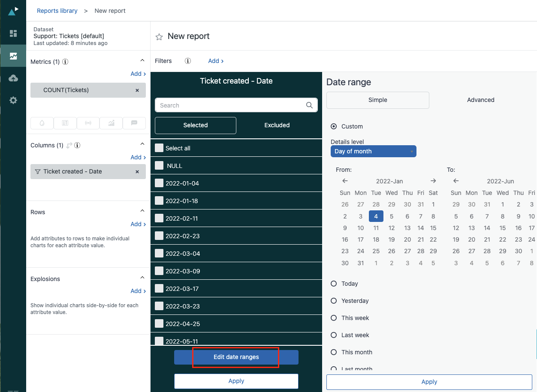Open the Datasets cloud upload icon
The width and height of the screenshot is (537, 392).
tap(13, 78)
